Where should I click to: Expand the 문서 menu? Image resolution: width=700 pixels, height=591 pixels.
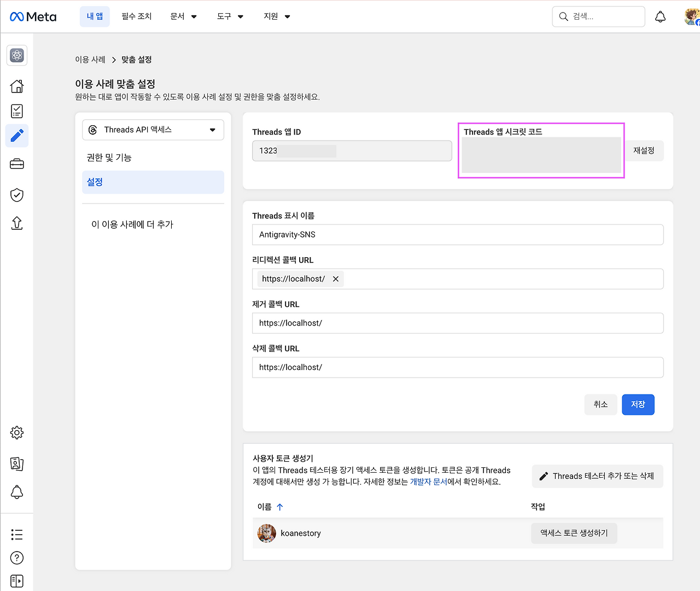click(183, 16)
